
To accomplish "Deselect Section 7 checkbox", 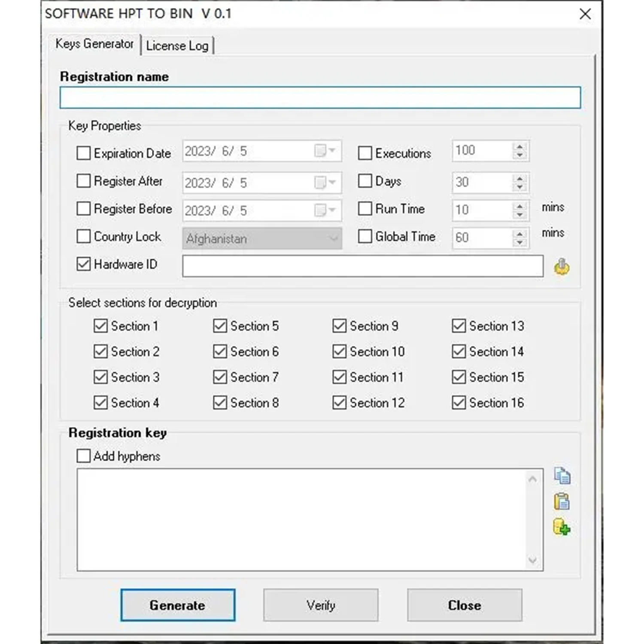I will pos(220,377).
